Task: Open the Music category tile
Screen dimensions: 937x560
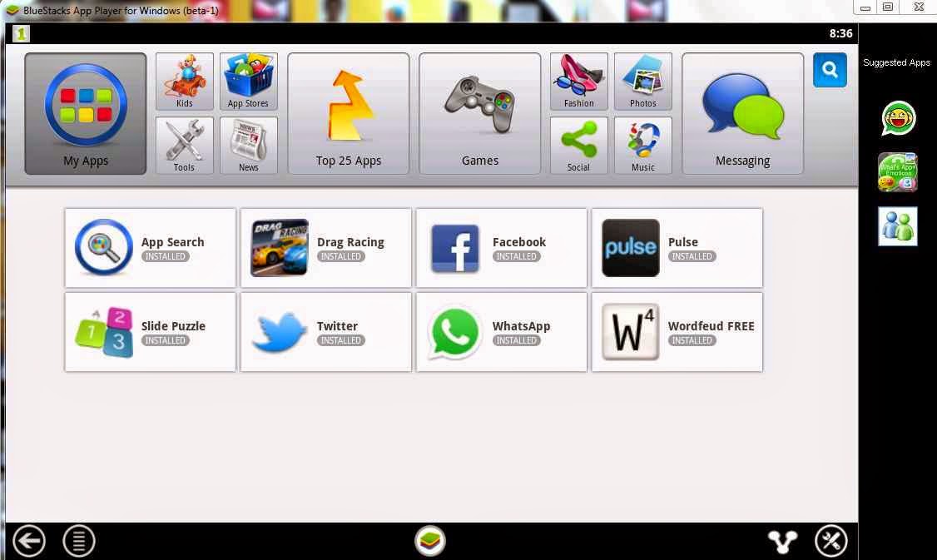Action: pyautogui.click(x=643, y=146)
